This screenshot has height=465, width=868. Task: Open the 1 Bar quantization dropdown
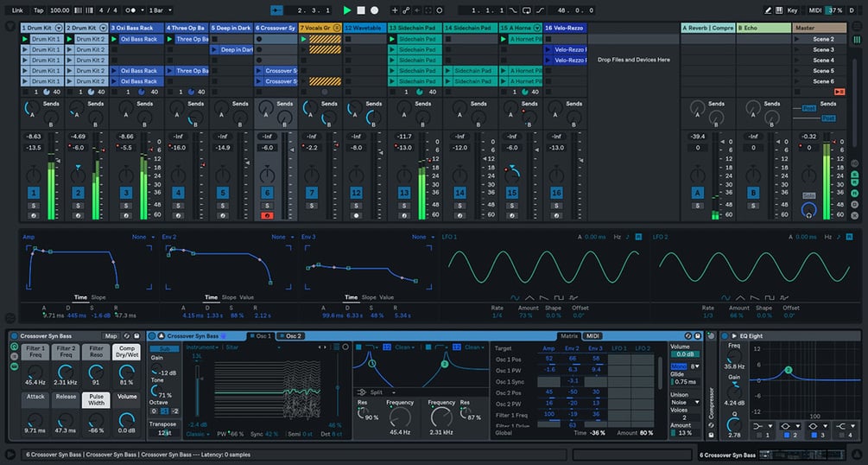tap(161, 10)
